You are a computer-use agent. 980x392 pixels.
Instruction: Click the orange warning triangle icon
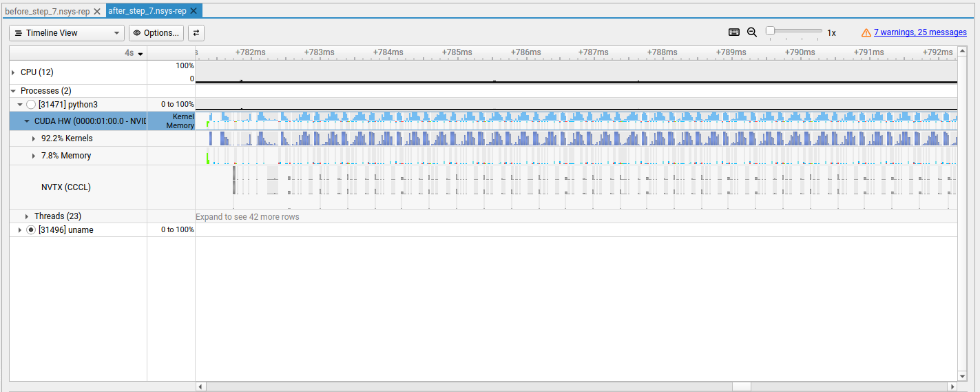click(x=866, y=32)
